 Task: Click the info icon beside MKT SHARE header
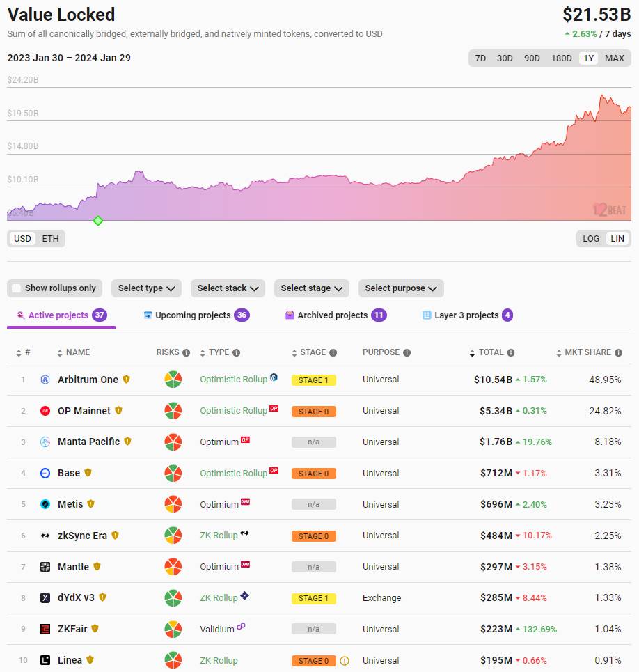(618, 353)
